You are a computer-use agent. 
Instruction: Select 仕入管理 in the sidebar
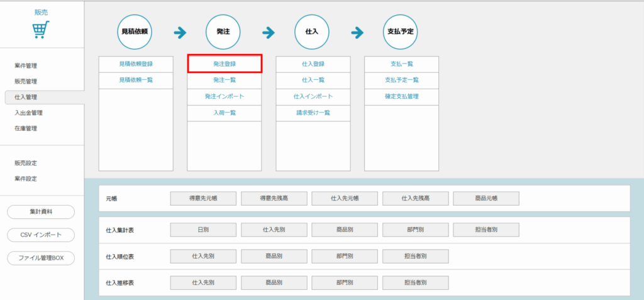click(x=26, y=97)
